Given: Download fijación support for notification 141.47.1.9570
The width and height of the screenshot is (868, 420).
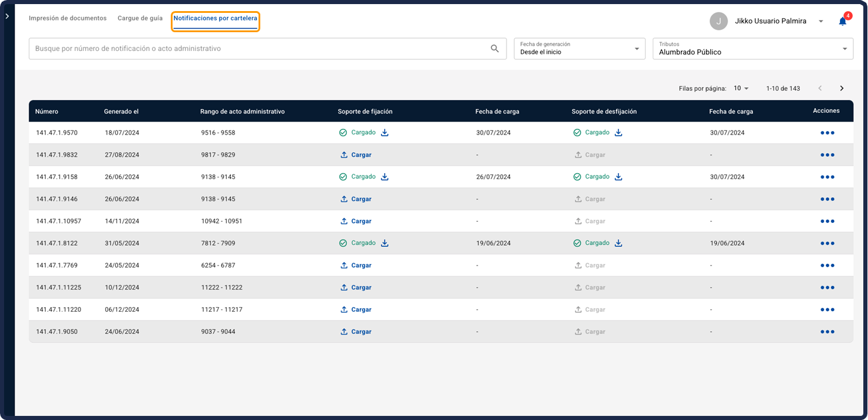Looking at the screenshot, I should pyautogui.click(x=385, y=133).
